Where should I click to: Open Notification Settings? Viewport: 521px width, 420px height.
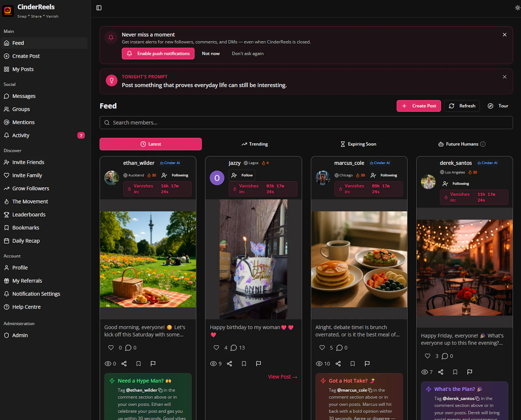(44, 294)
